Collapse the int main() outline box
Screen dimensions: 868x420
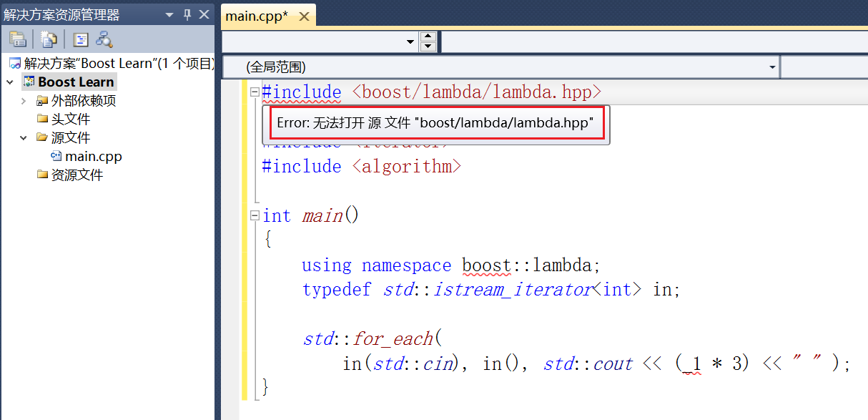255,215
